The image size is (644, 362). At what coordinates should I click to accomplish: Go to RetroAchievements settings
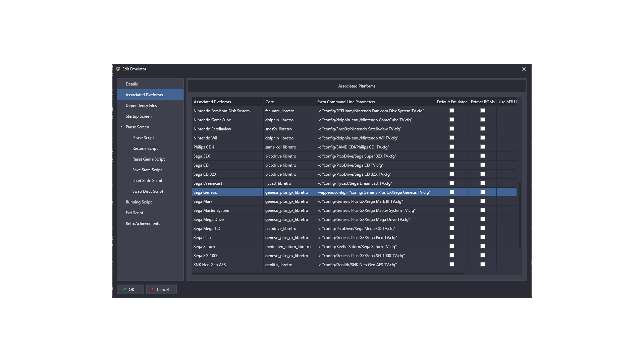[x=143, y=224]
